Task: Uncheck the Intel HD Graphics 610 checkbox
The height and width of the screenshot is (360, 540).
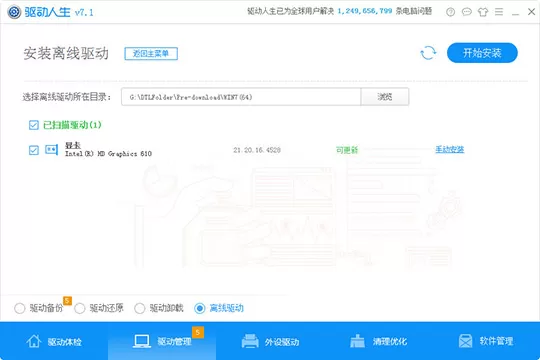Action: coord(34,150)
